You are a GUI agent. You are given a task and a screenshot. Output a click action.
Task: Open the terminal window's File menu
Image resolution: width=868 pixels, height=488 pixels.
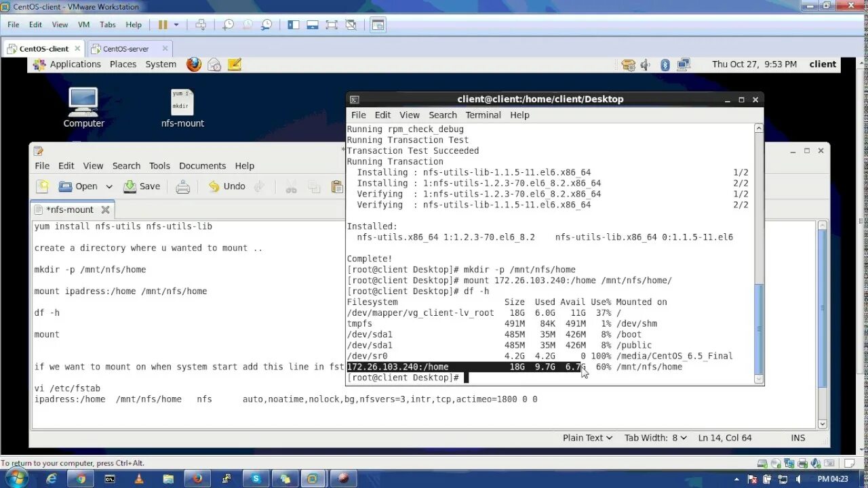(x=358, y=115)
